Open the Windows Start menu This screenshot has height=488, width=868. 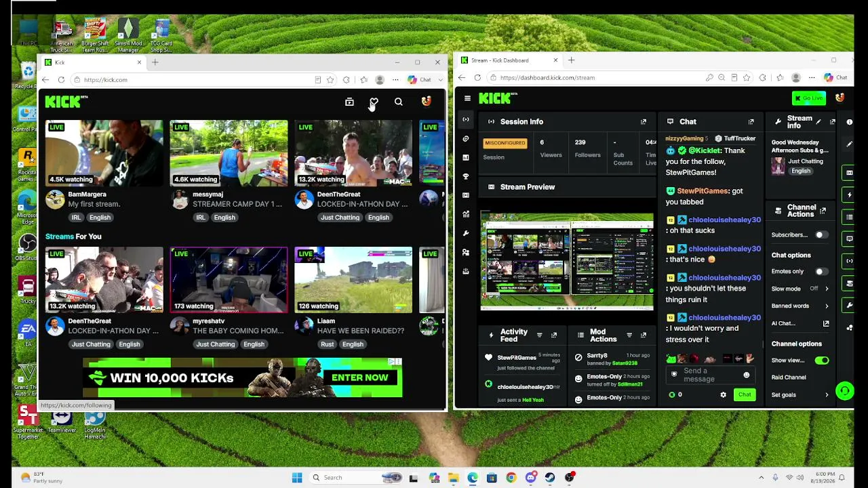pos(297,478)
